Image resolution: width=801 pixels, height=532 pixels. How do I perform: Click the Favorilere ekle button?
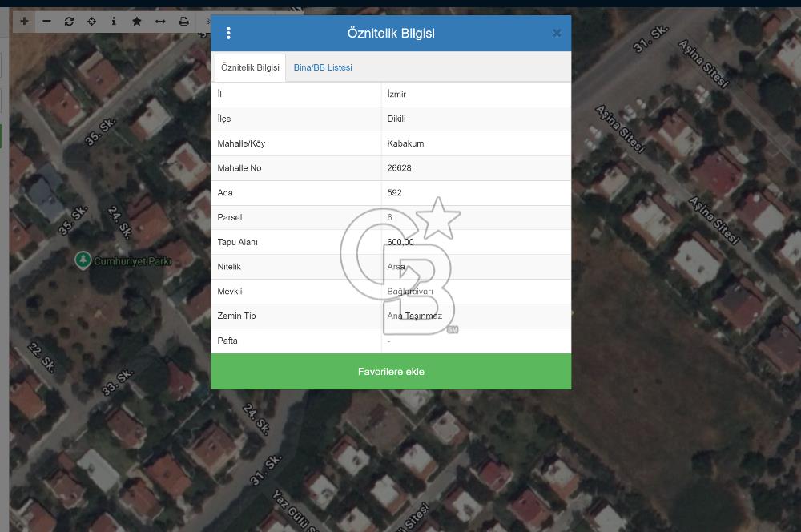coord(391,372)
